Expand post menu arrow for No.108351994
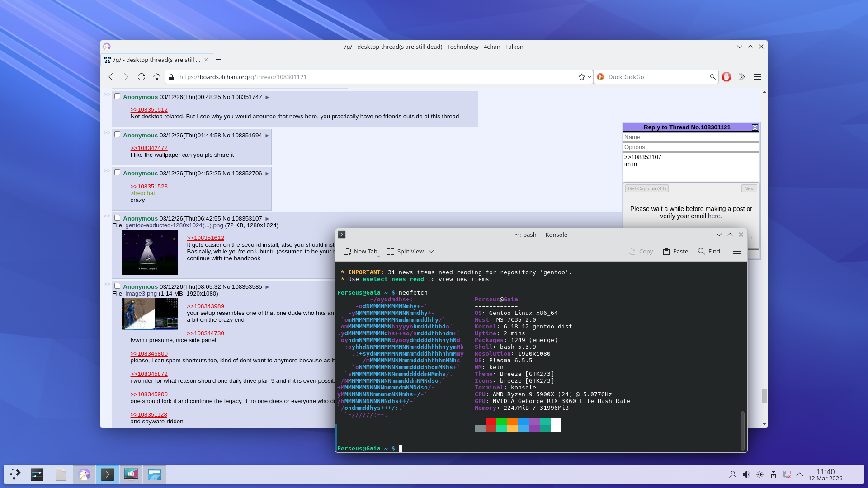This screenshot has width=868, height=488. (x=267, y=136)
